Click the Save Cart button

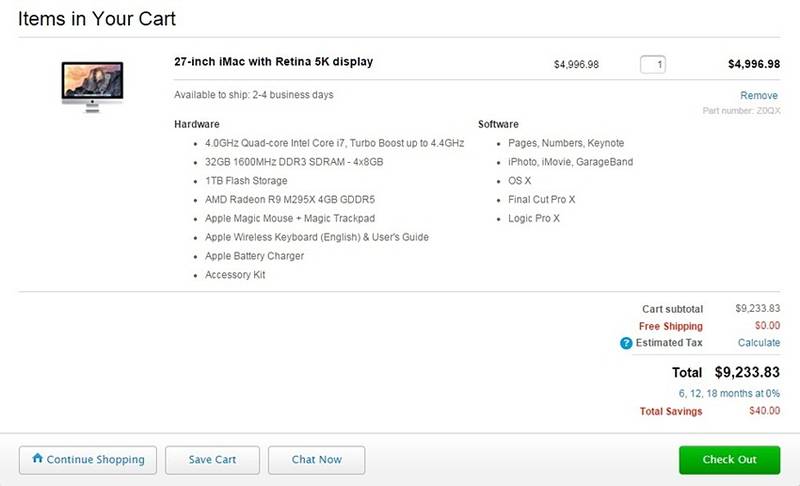click(x=212, y=459)
